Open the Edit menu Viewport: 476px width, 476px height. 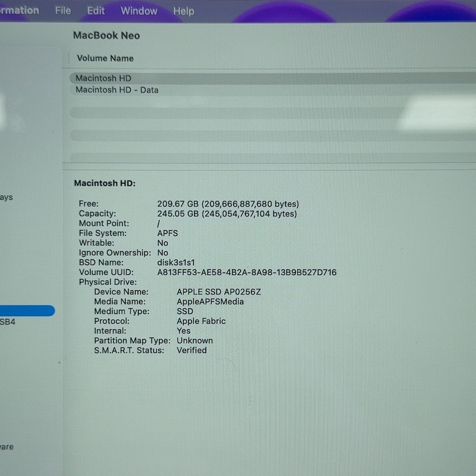[x=96, y=11]
